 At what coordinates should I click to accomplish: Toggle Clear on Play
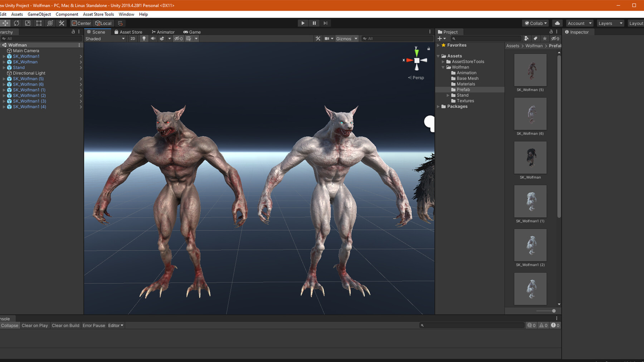pyautogui.click(x=35, y=326)
